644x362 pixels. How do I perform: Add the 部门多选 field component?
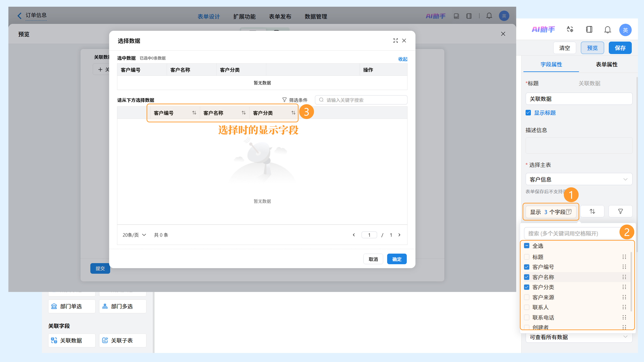[x=123, y=306]
